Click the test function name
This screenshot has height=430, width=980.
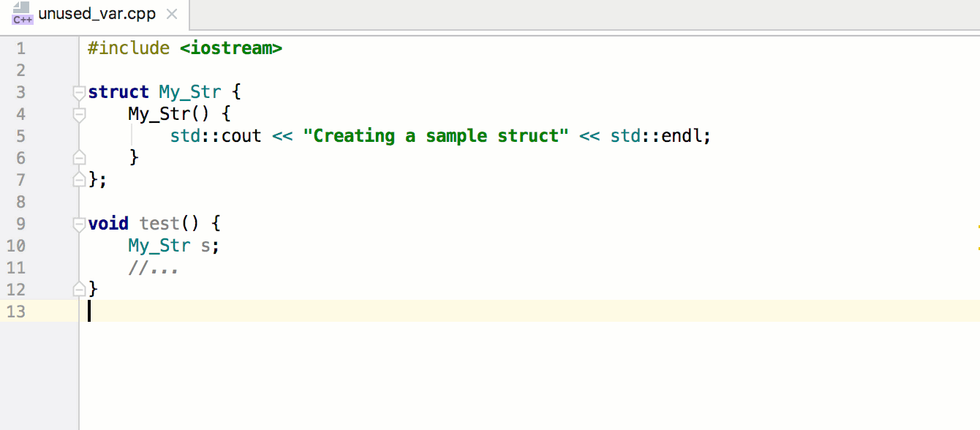(159, 224)
